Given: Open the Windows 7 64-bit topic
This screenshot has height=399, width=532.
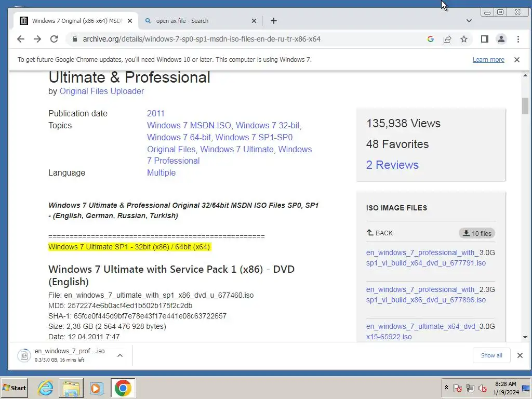Looking at the screenshot, I should 179,137.
